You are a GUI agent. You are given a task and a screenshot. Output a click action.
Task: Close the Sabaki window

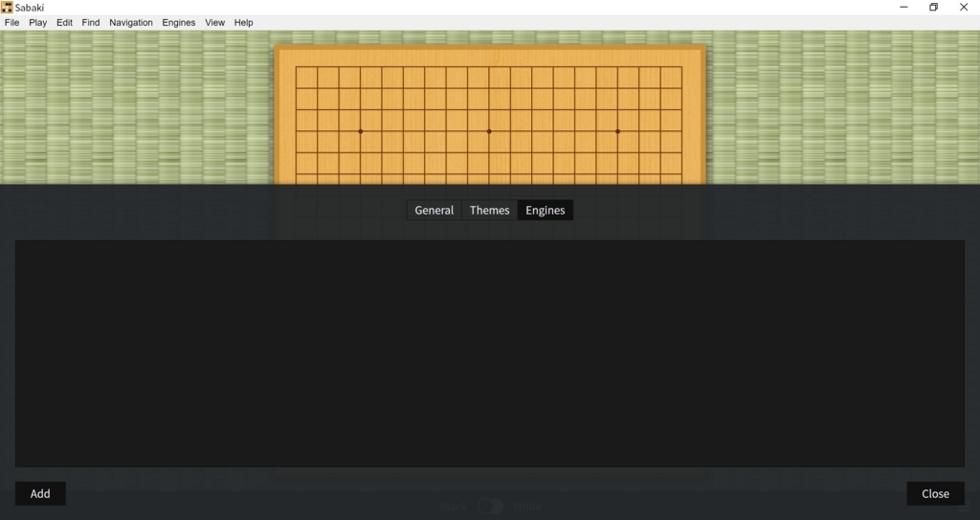(964, 8)
